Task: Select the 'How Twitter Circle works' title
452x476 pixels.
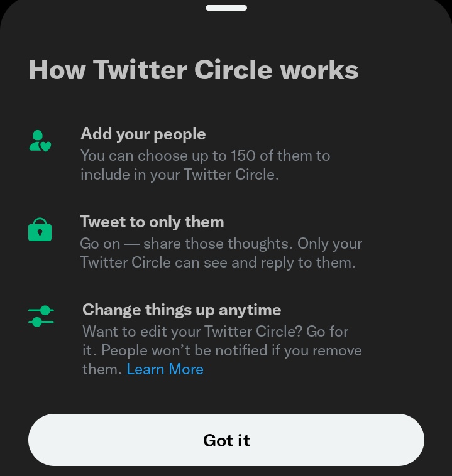Action: 194,70
